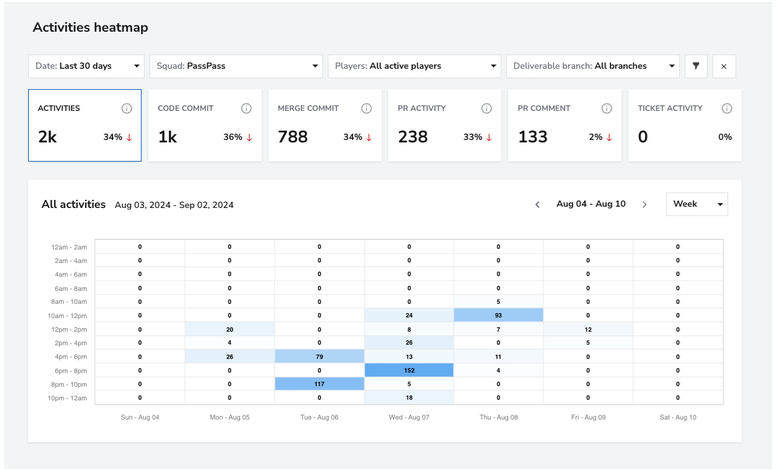Click the heatmap cell showing 117
Image resolution: width=776 pixels, height=471 pixels.
coord(319,384)
